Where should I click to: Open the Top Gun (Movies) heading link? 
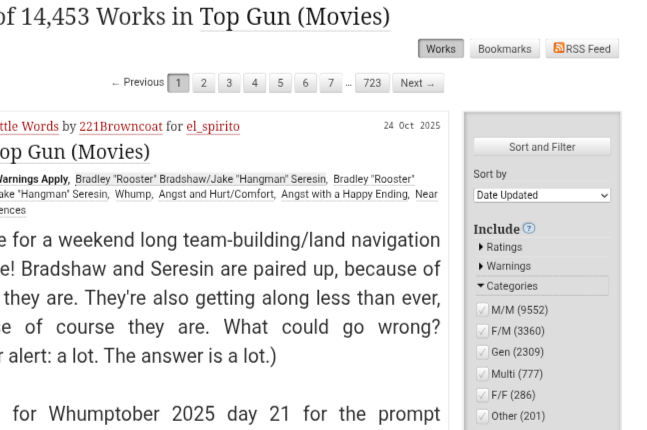(x=295, y=17)
